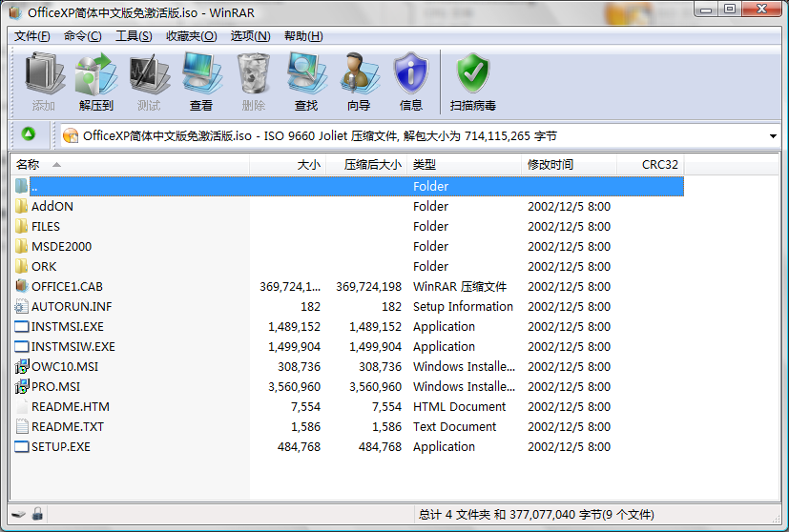Click the README.TXT document icon
The width and height of the screenshot is (789, 532).
click(x=22, y=426)
